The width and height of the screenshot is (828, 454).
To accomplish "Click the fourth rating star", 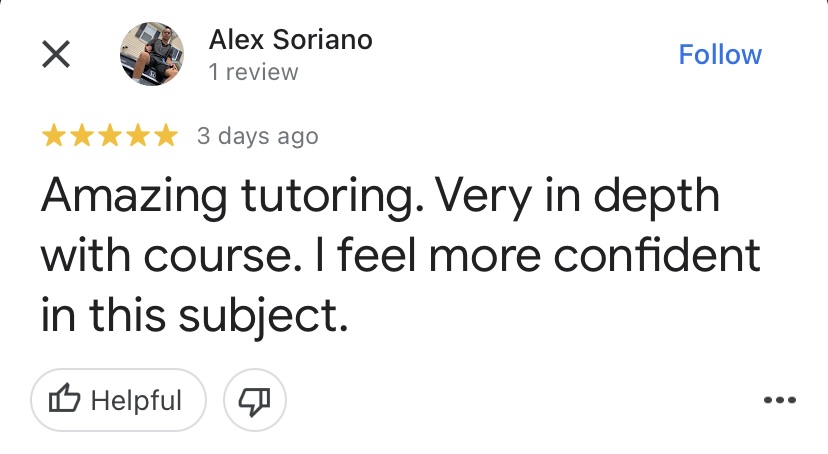I will click(x=137, y=136).
